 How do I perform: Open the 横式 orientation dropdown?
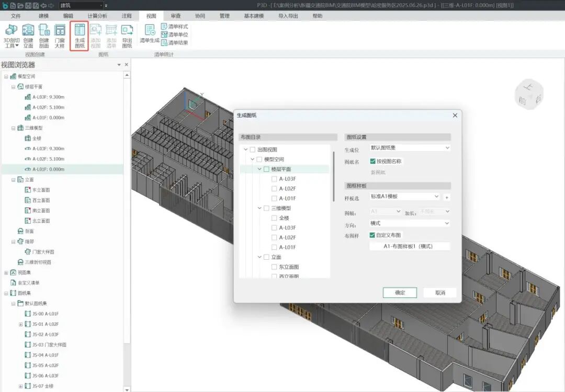pyautogui.click(x=410, y=223)
